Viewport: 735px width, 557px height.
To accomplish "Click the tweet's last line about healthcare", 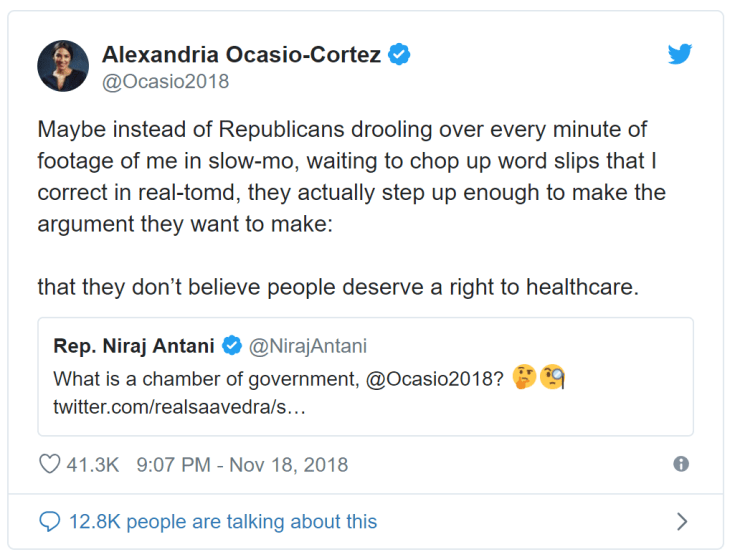I will tap(337, 287).
